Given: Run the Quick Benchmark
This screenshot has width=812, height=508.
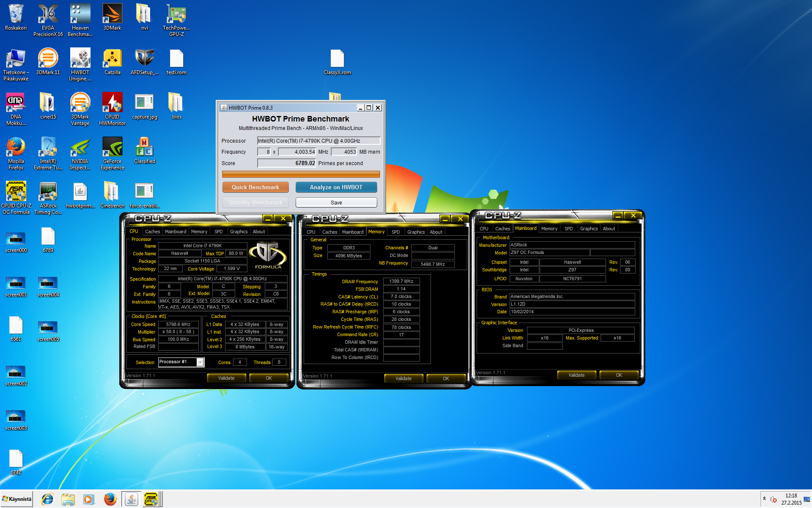Looking at the screenshot, I should tap(255, 187).
